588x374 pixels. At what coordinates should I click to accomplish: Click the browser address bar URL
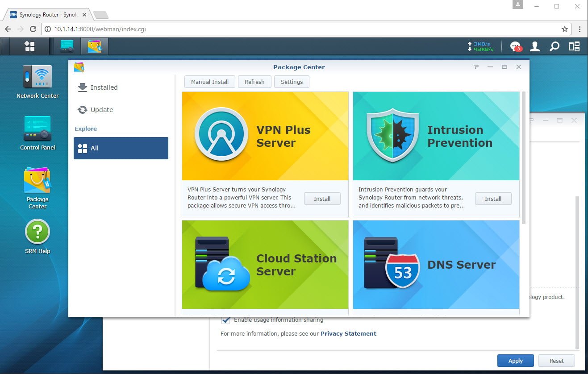(x=100, y=29)
